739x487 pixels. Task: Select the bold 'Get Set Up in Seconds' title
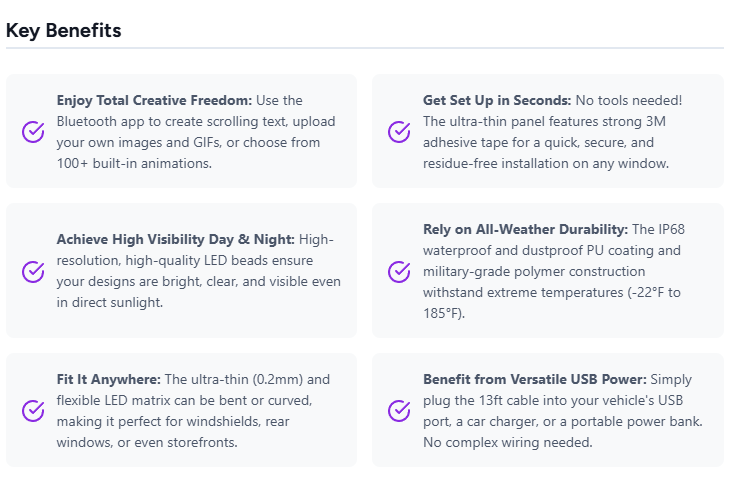point(497,100)
